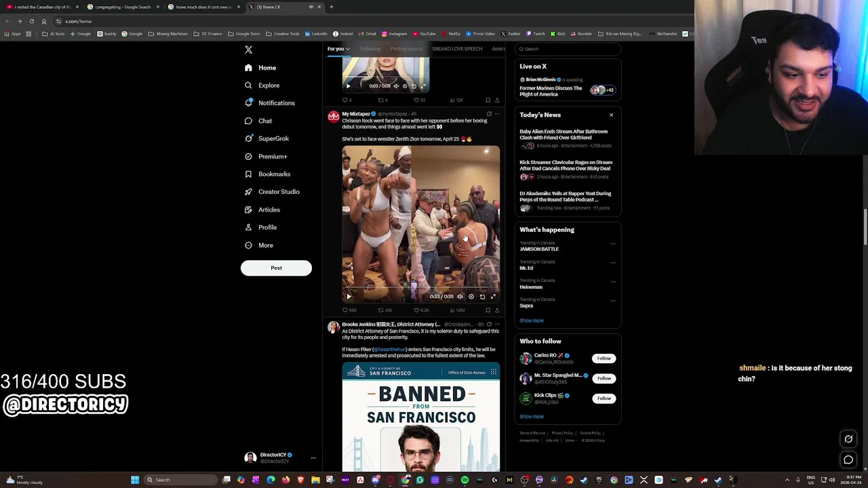Open options for Heineman trend

coord(613,282)
